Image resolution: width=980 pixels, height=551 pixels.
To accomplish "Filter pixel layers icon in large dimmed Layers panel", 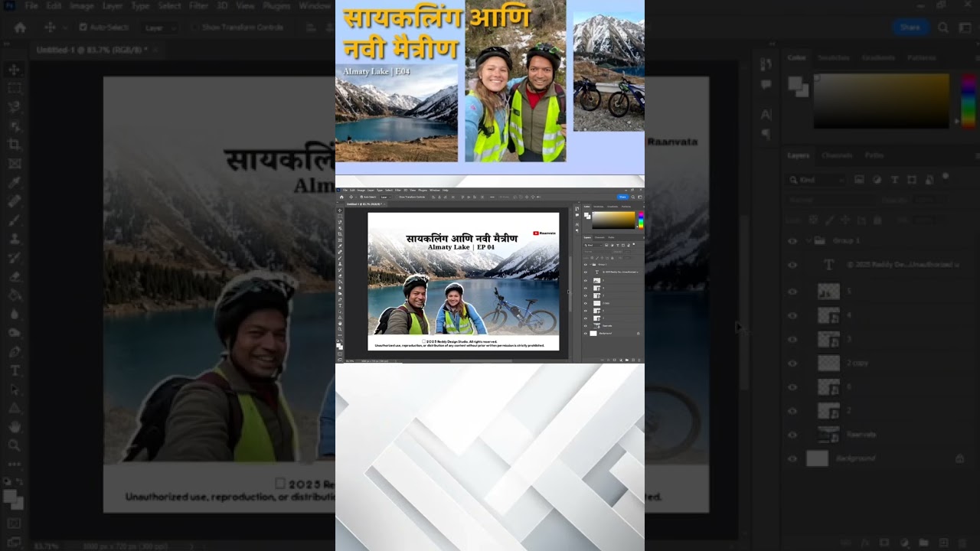I will pos(860,179).
